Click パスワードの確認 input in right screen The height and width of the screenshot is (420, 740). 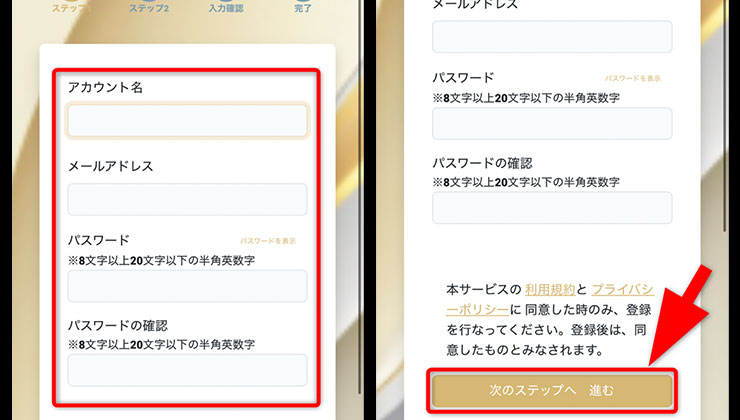click(552, 208)
